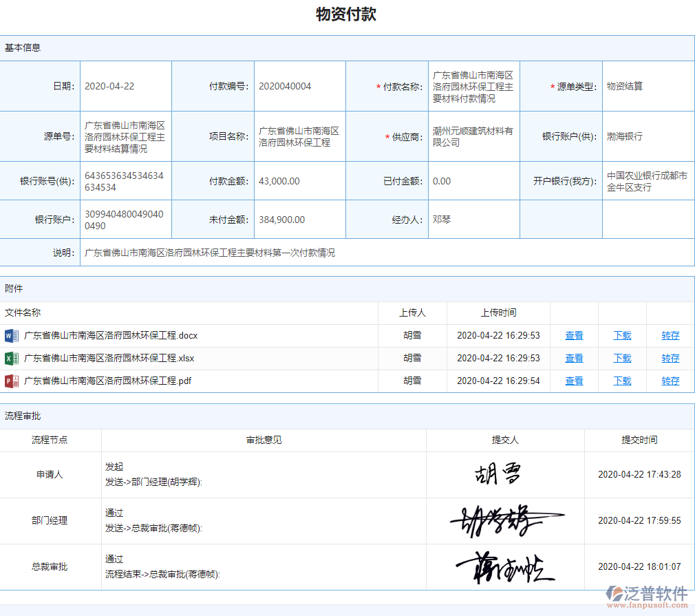
Task: 下载 the docx attachment
Action: click(x=622, y=335)
